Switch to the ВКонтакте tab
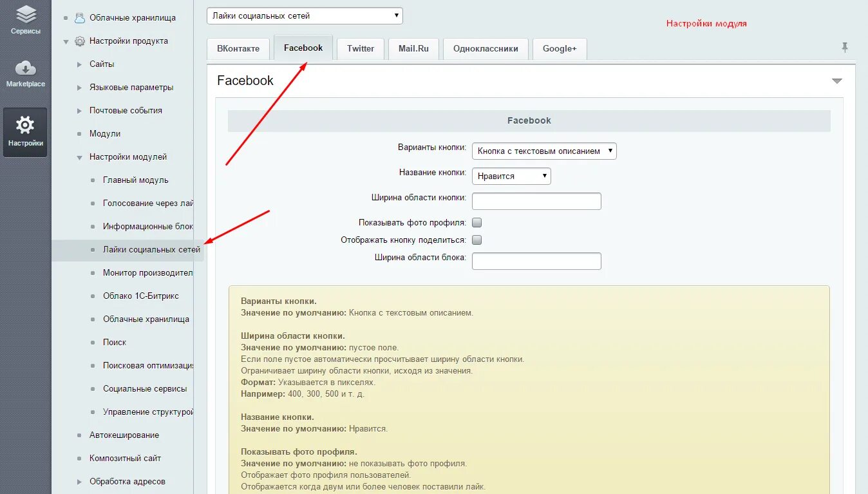Viewport: 868px width, 494px height. coord(238,49)
